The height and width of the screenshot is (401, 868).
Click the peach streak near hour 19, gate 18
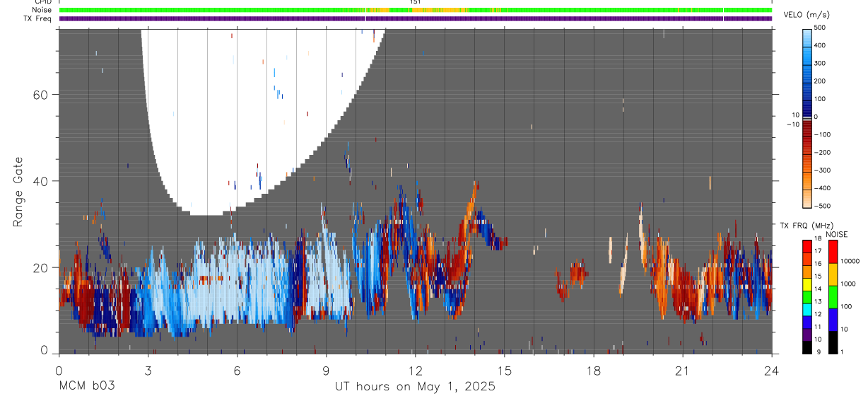(x=623, y=272)
